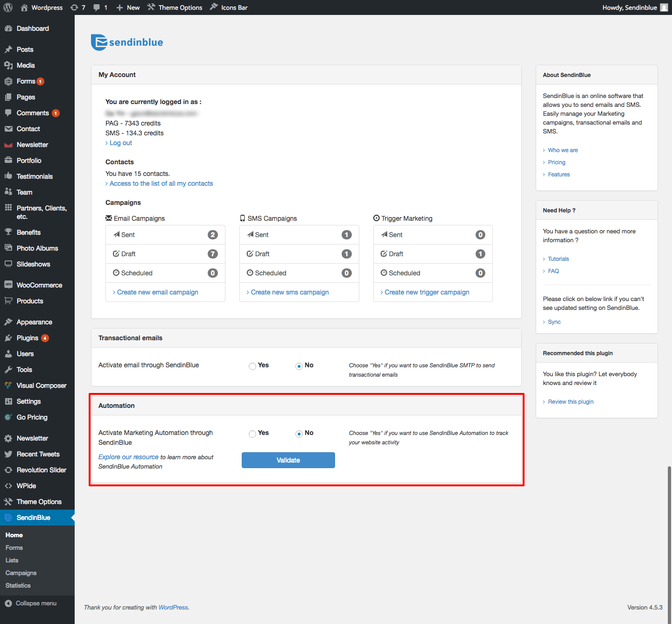Click the Appearance paintbrush icon

(8, 322)
